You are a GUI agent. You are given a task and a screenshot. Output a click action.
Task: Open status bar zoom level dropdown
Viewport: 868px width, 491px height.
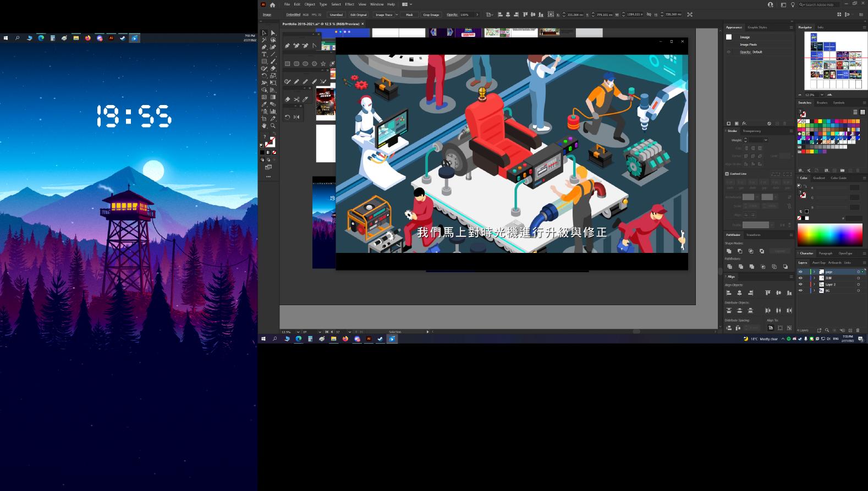tap(298, 332)
